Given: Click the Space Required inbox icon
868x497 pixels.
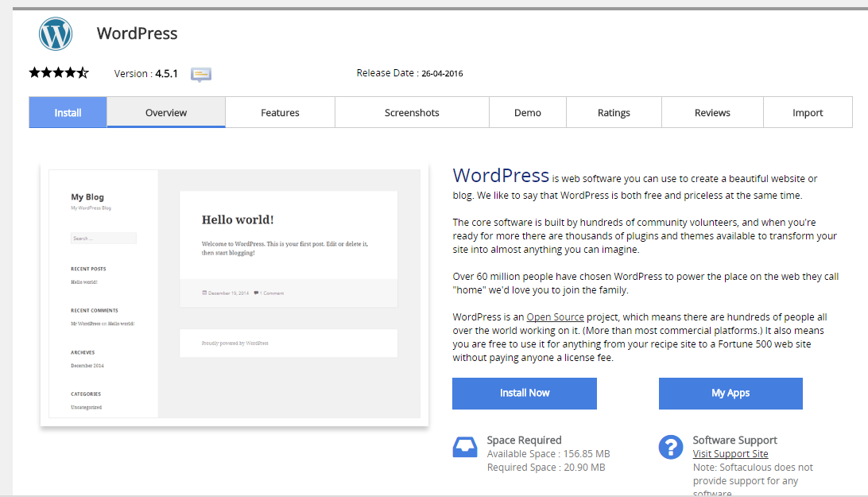Looking at the screenshot, I should click(465, 447).
